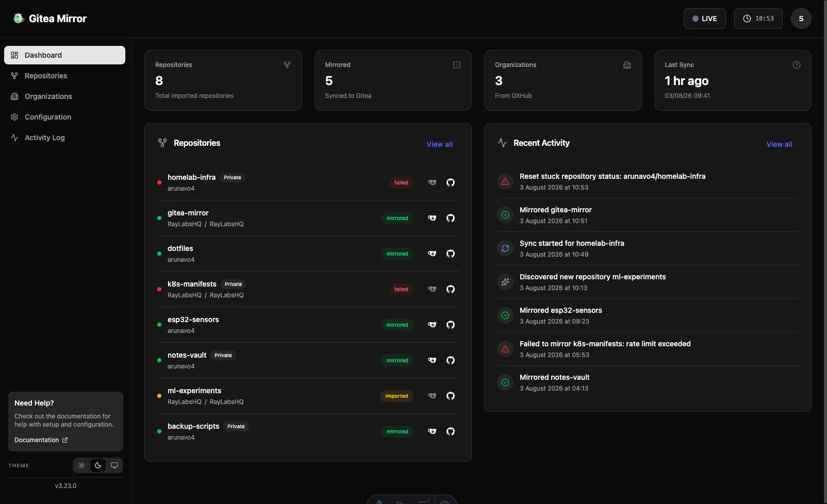This screenshot has width=827, height=504.
Task: Click the Organizations card building icon
Action: tap(627, 65)
